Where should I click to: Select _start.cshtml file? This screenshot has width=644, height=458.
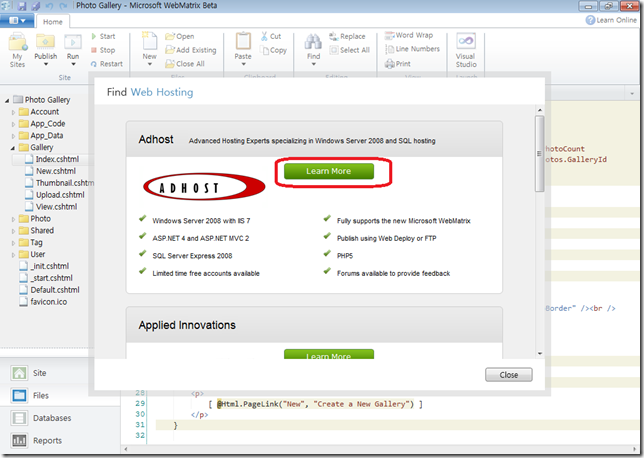(x=51, y=278)
